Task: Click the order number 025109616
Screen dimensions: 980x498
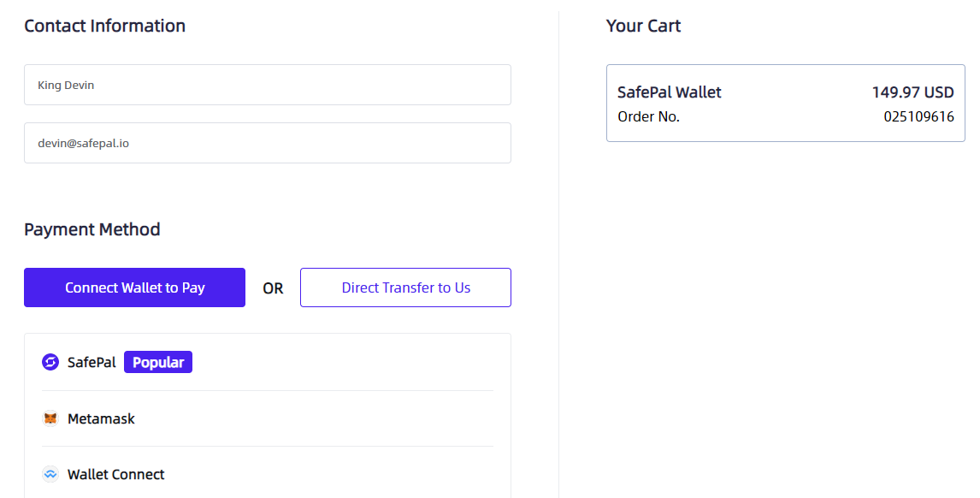Action: [918, 116]
